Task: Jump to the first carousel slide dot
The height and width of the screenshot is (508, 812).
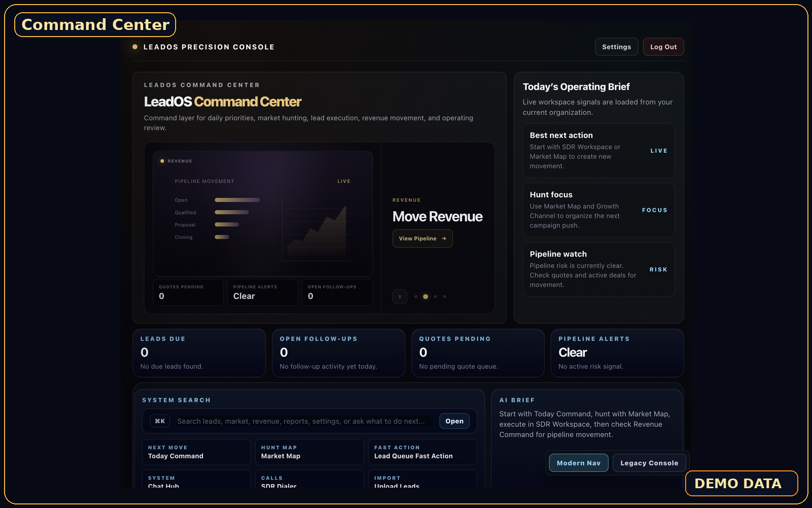Action: pyautogui.click(x=416, y=297)
